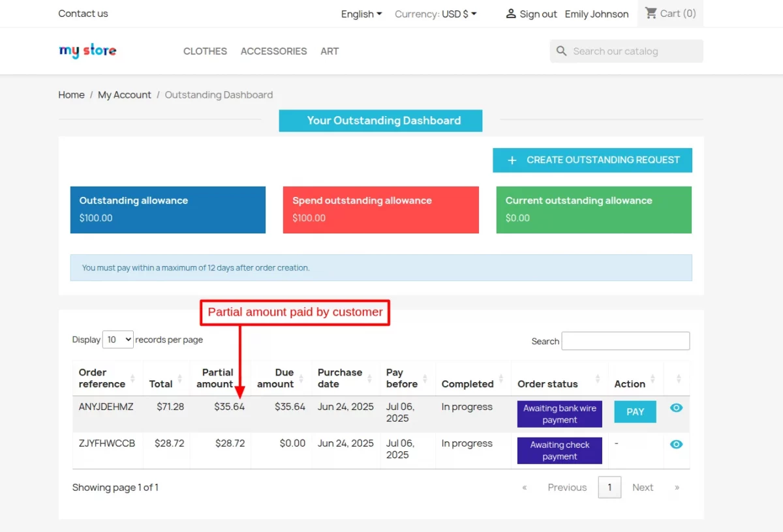
Task: Click the my store logo
Action: [x=87, y=51]
